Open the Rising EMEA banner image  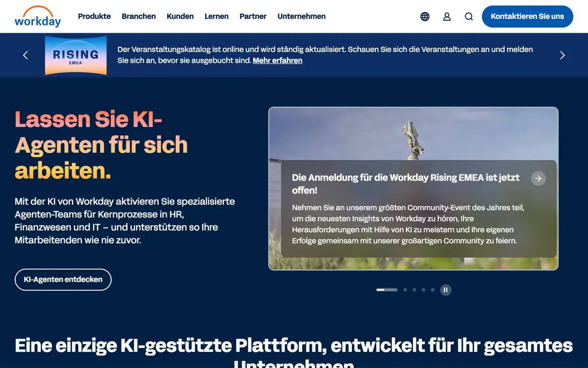[x=75, y=55]
